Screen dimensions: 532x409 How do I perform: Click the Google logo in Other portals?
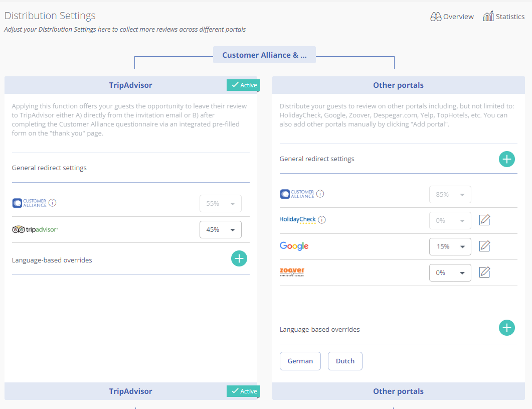[x=294, y=246]
